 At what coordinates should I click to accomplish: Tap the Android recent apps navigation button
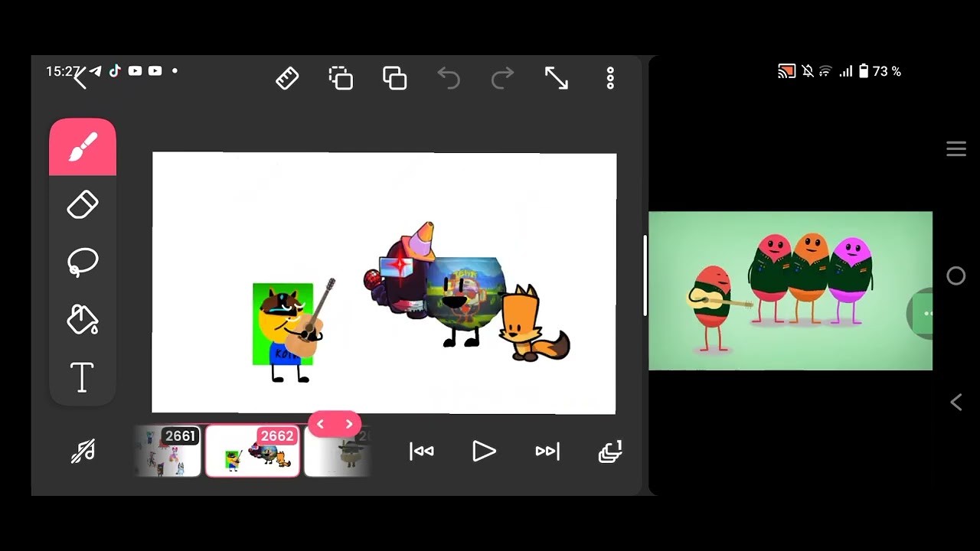(x=956, y=149)
